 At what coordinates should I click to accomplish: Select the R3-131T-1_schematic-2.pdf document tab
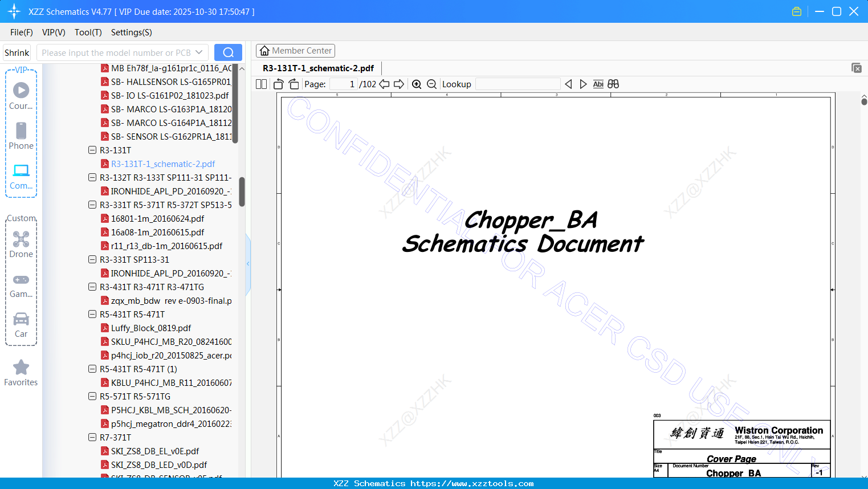(x=318, y=68)
